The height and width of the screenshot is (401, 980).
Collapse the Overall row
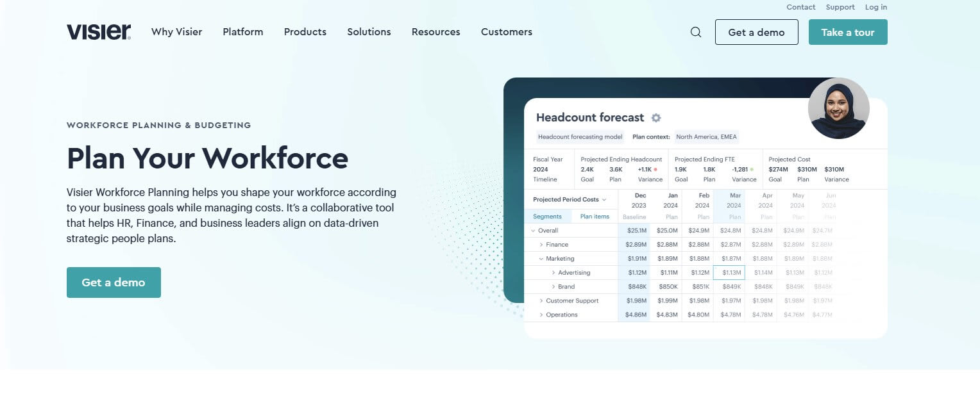pyautogui.click(x=533, y=230)
